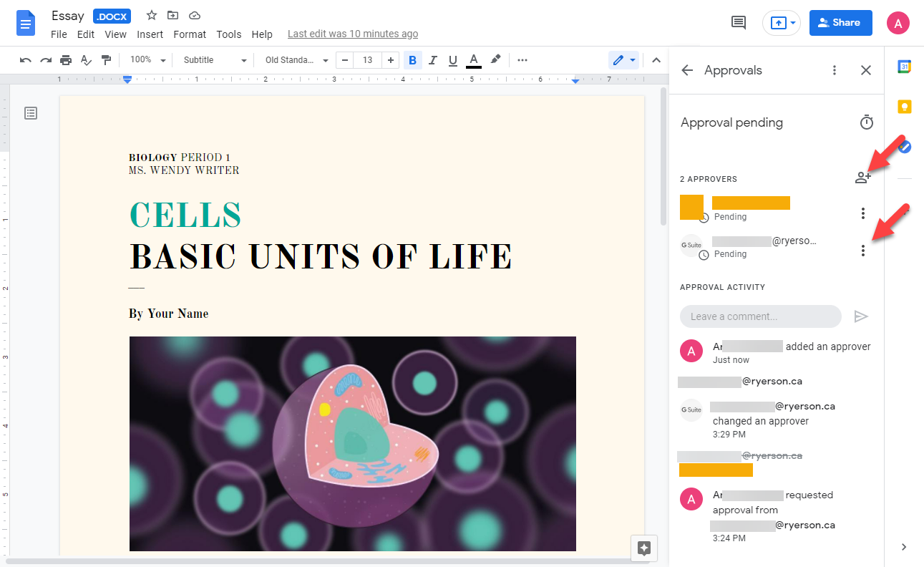
Task: Open Google Keep in side panel
Action: pos(904,107)
